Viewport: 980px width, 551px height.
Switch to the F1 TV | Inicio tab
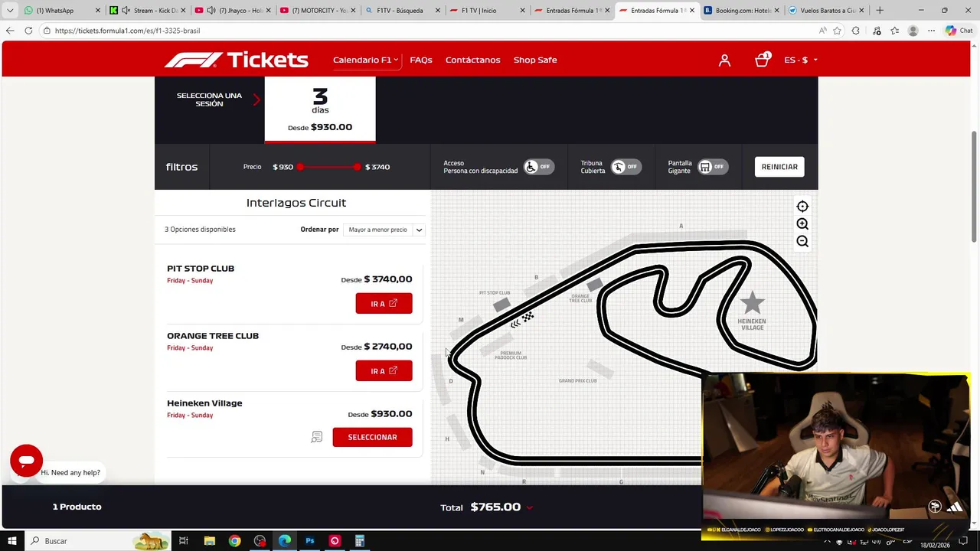[485, 10]
